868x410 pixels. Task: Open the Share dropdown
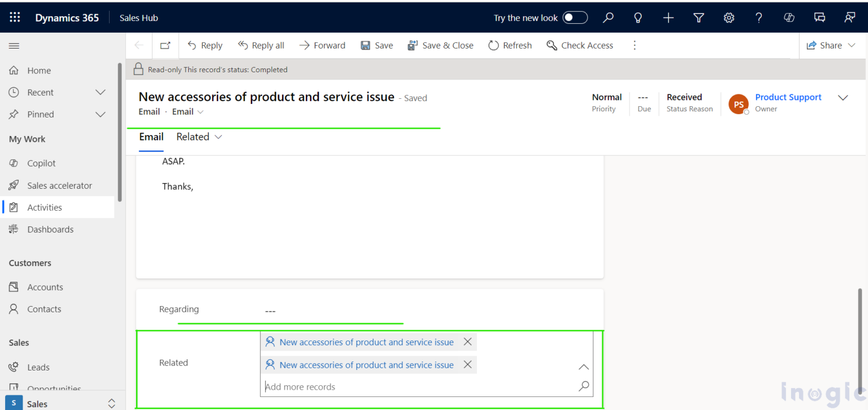(x=831, y=45)
